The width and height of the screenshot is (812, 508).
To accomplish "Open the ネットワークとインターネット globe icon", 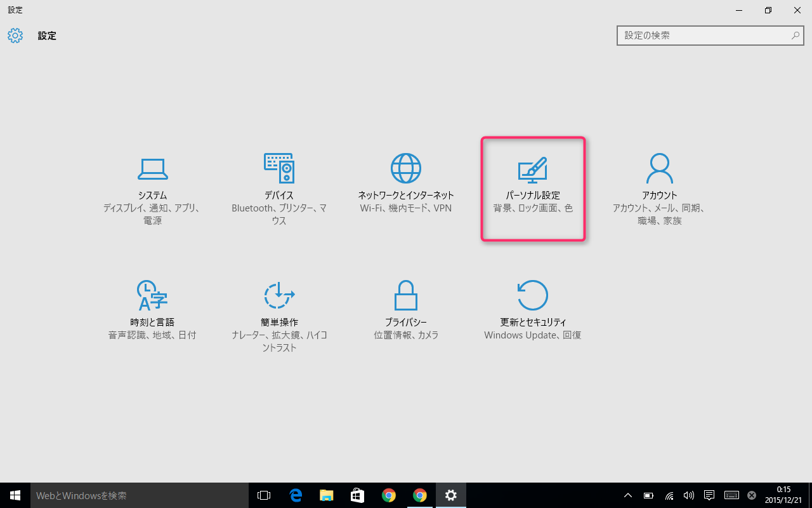I will coord(406,168).
